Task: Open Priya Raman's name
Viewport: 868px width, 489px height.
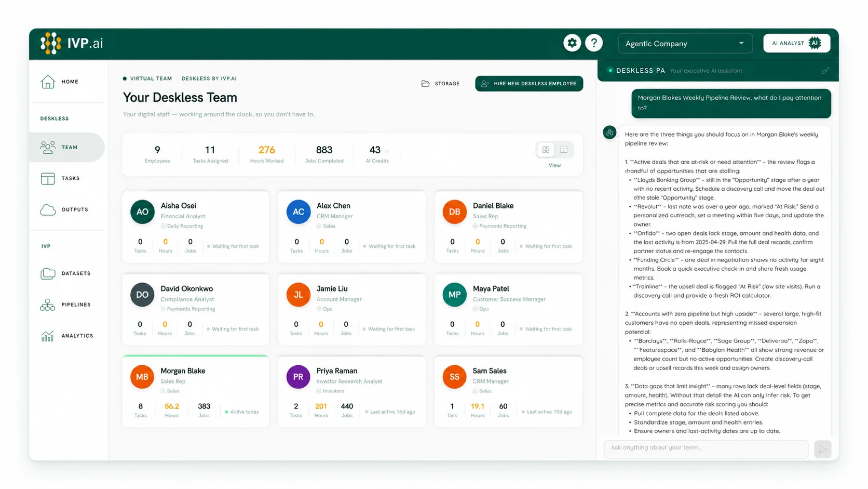Action: 337,371
